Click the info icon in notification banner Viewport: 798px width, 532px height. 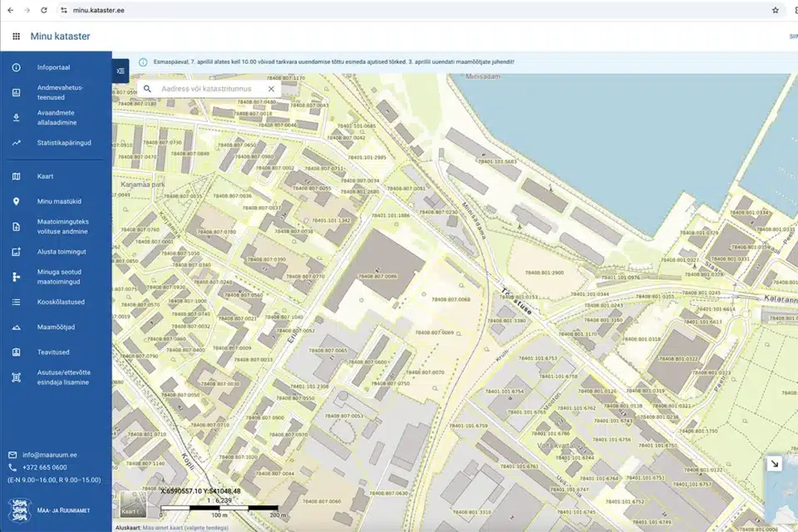tap(143, 62)
